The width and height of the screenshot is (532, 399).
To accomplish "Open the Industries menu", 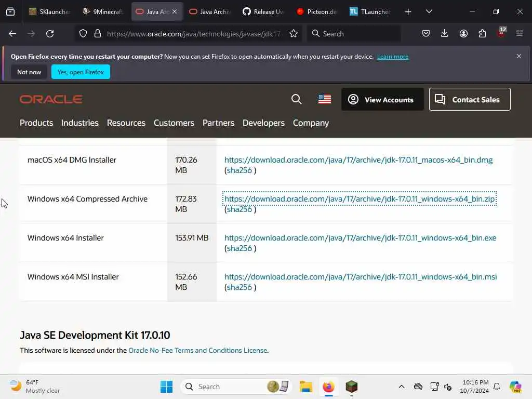I will [x=79, y=123].
